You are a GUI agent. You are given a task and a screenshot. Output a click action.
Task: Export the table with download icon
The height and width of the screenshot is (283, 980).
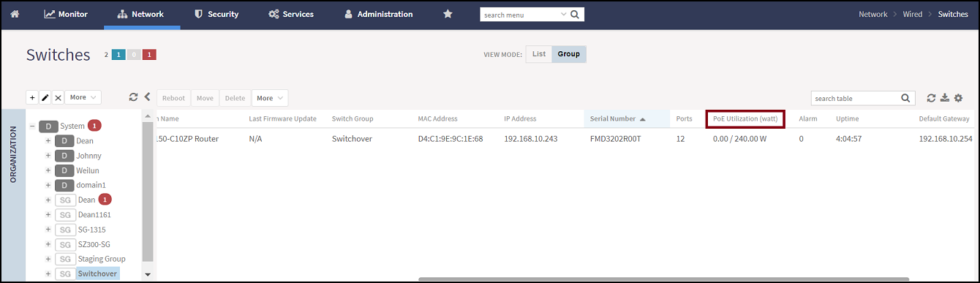[944, 98]
